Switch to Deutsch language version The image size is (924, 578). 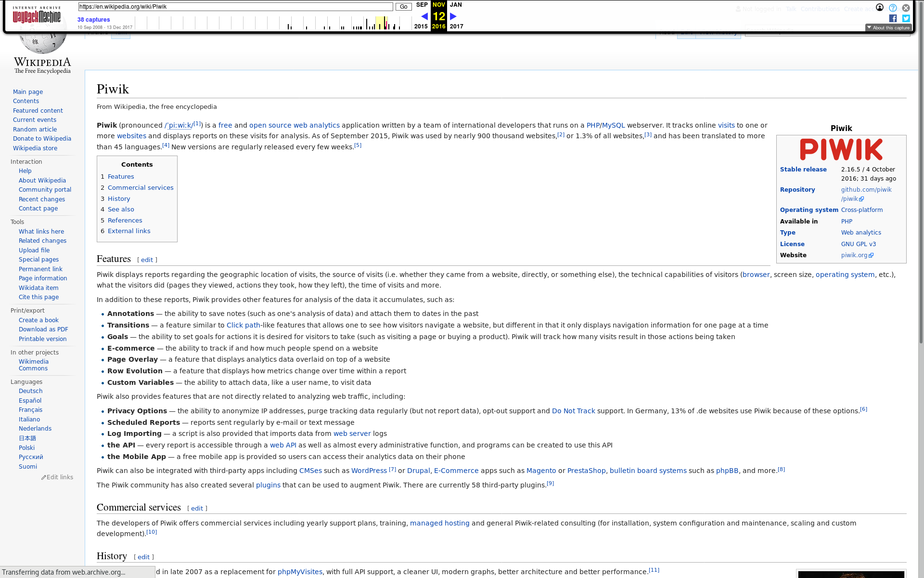pos(31,391)
